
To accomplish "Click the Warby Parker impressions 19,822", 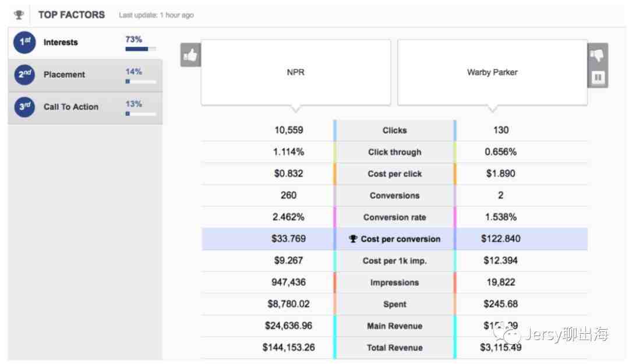I will click(x=501, y=282).
